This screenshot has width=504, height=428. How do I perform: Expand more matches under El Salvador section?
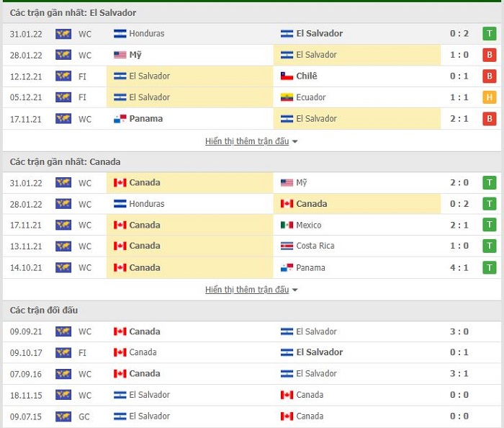pos(247,141)
